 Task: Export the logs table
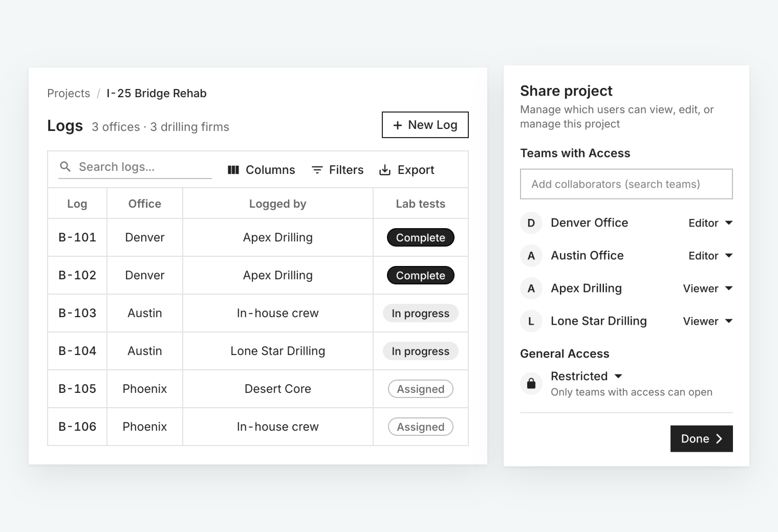tap(406, 170)
